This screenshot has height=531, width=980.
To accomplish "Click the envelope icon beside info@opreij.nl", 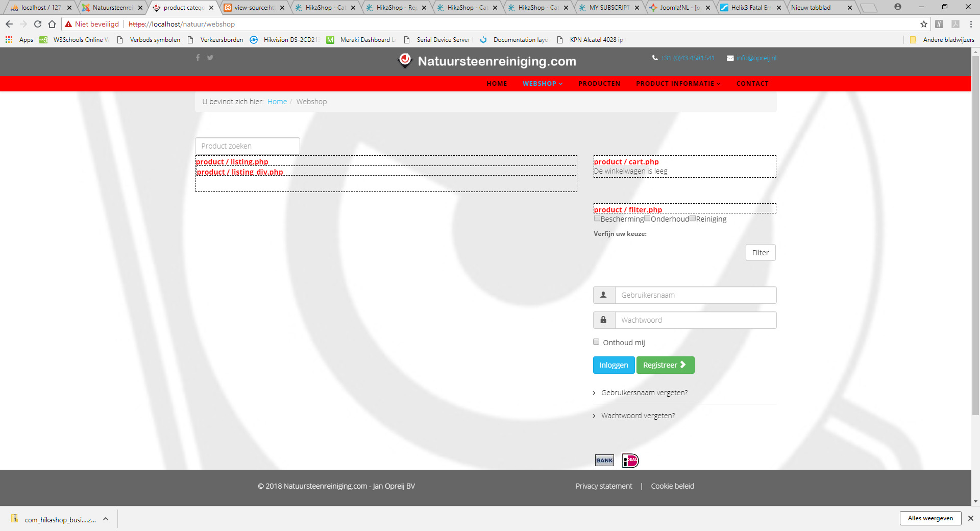I will click(730, 58).
